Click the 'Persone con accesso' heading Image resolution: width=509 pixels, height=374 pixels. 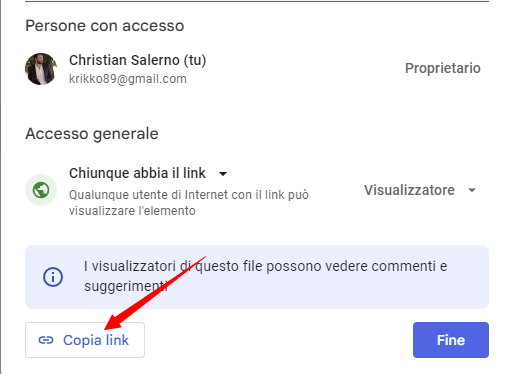(105, 26)
